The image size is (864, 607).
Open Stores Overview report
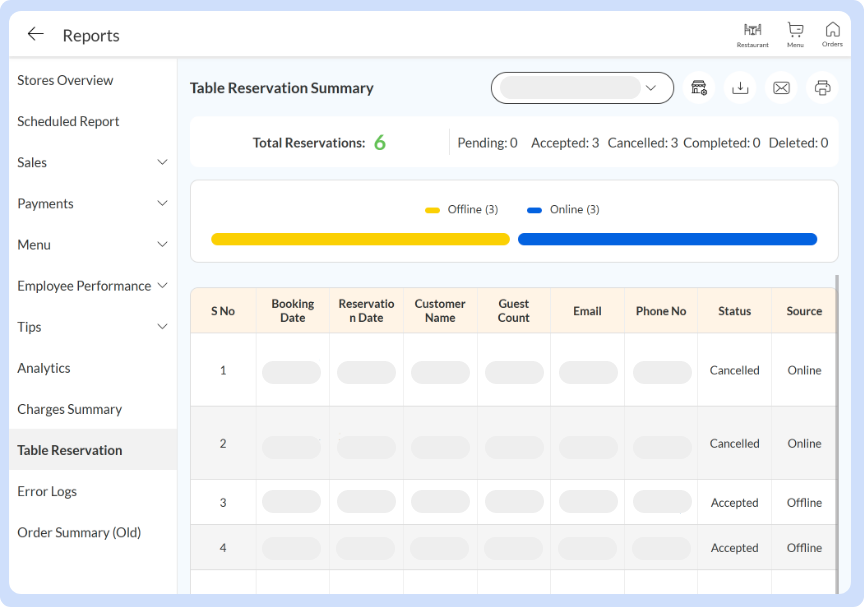(65, 80)
